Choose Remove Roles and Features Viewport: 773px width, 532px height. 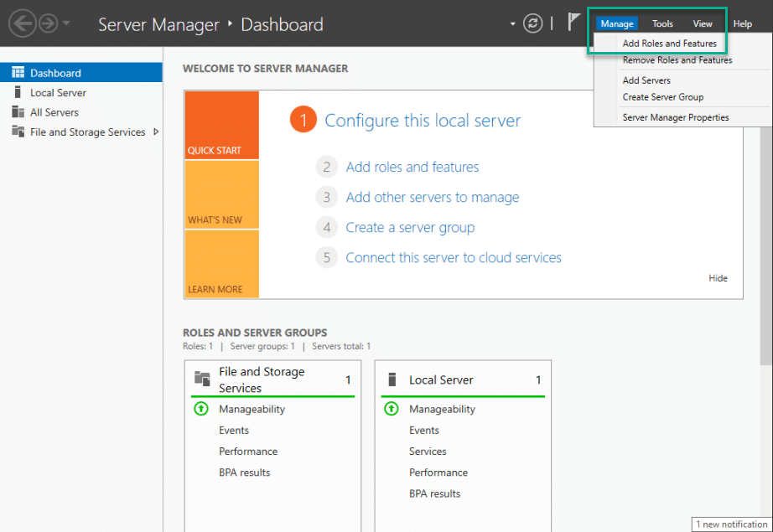tap(677, 60)
